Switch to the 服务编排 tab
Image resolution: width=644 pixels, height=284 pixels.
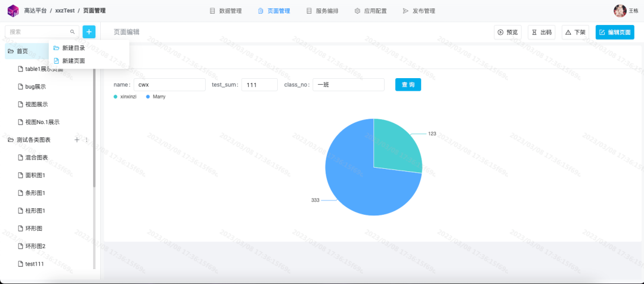tap(322, 11)
